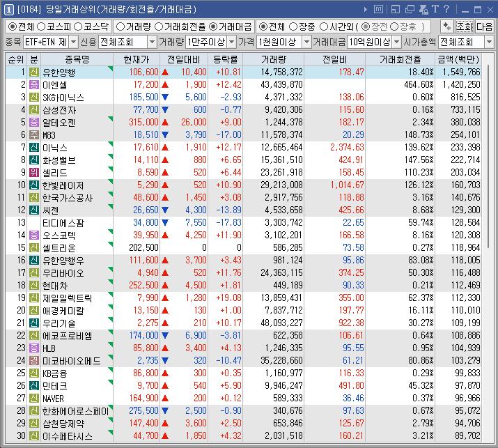The image size is (498, 448).
Task: Sort by the 거래회전율 column header
Action: pos(400,59)
